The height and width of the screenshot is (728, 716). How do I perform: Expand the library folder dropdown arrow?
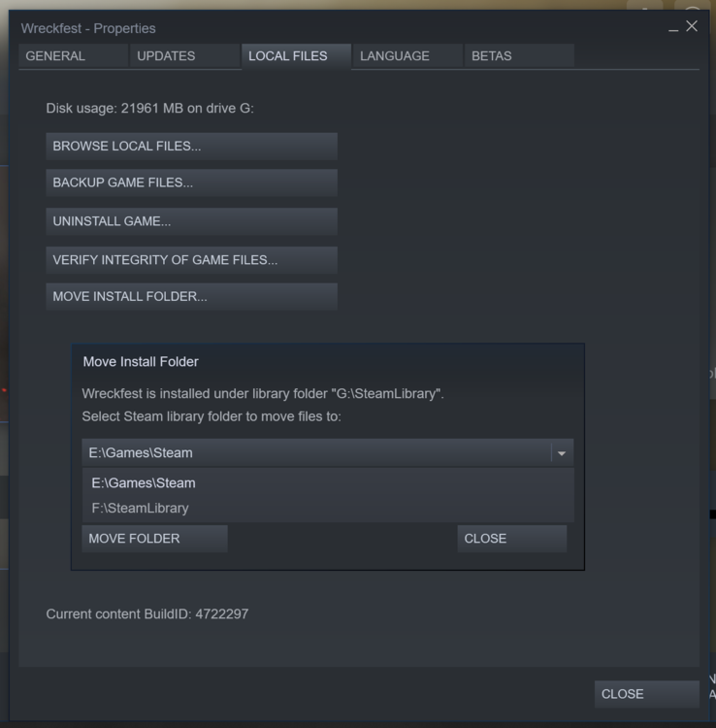[x=562, y=453]
